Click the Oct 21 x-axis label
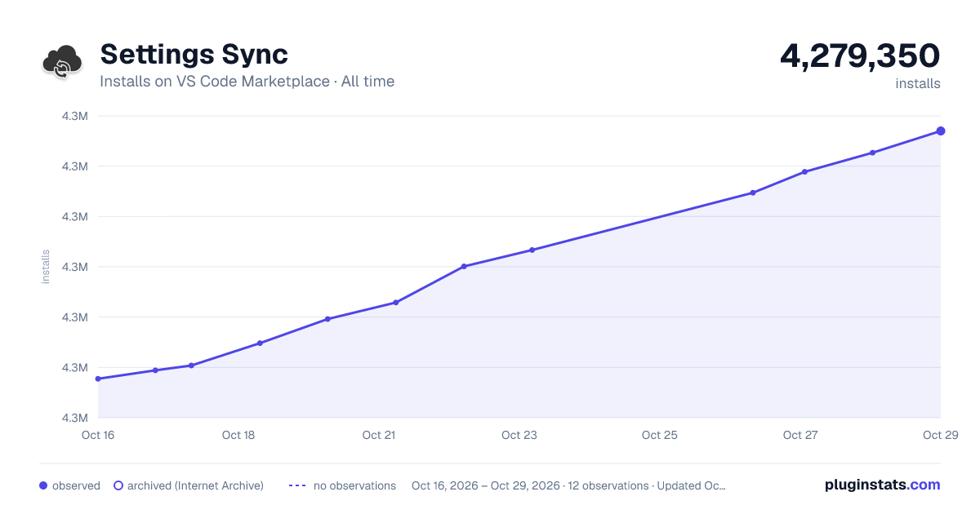This screenshot has height=514, width=980. (x=379, y=435)
